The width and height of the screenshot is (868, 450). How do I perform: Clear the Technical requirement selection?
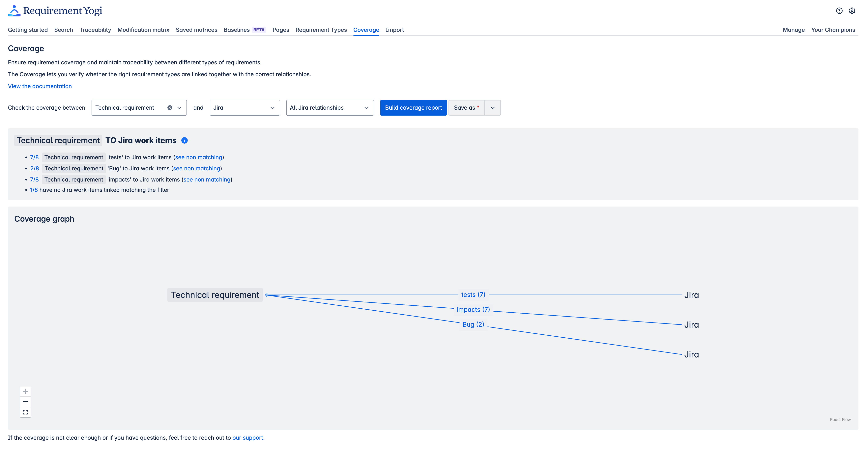170,108
